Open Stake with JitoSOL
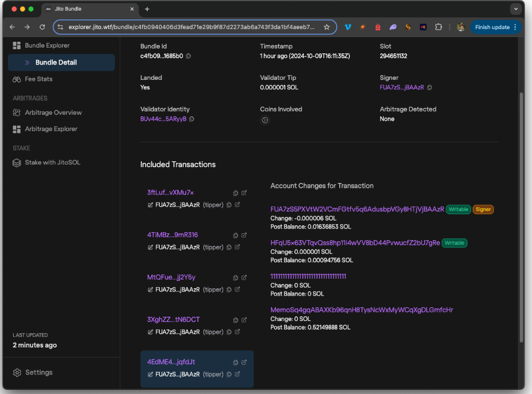This screenshot has width=532, height=394. coord(47,163)
